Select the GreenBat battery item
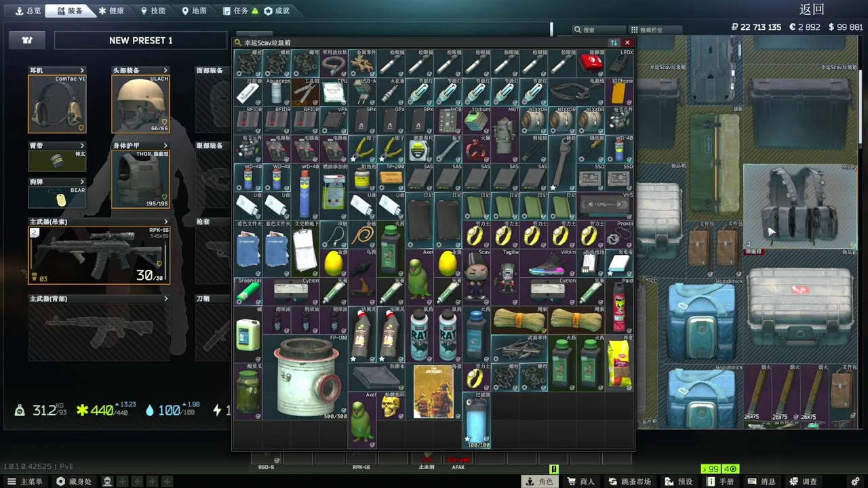The image size is (868, 488). point(248,291)
